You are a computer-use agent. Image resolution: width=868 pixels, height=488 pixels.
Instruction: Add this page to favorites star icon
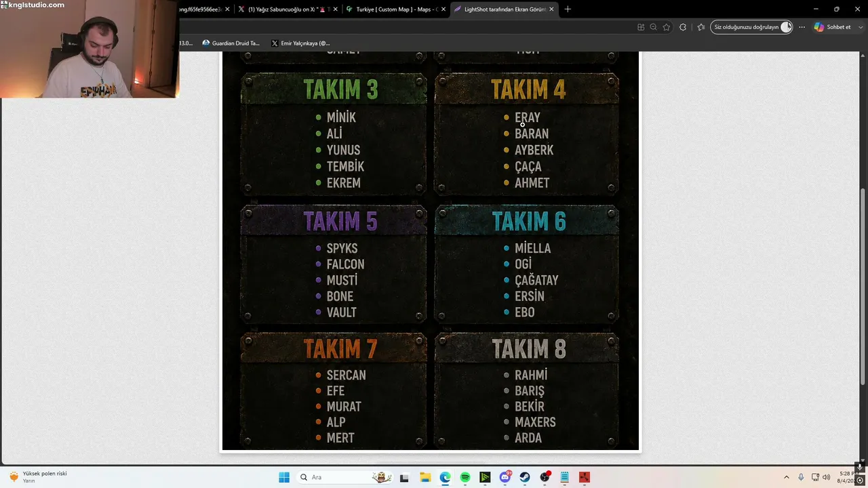pos(667,27)
